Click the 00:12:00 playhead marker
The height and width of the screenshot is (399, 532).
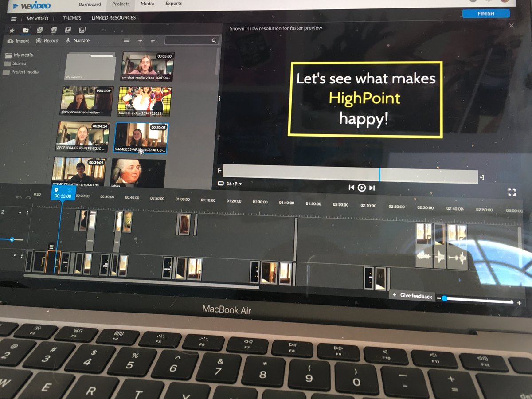pos(63,193)
